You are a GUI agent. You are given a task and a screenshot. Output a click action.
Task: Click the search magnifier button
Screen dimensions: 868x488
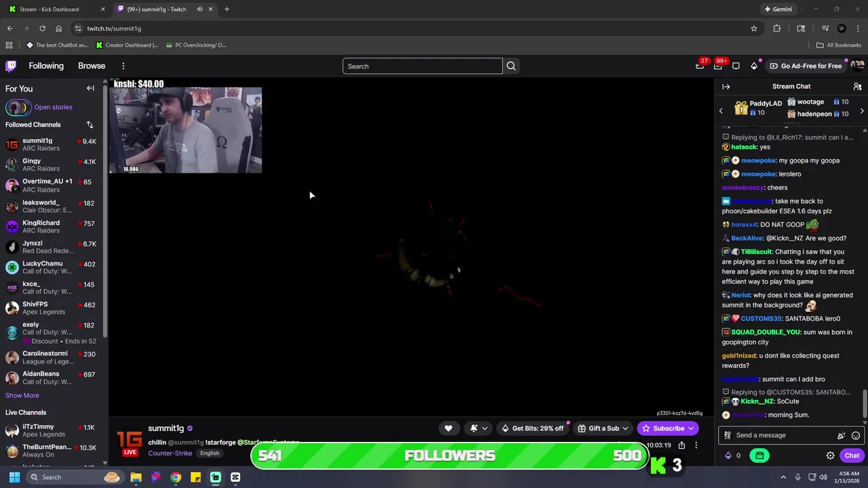click(511, 66)
